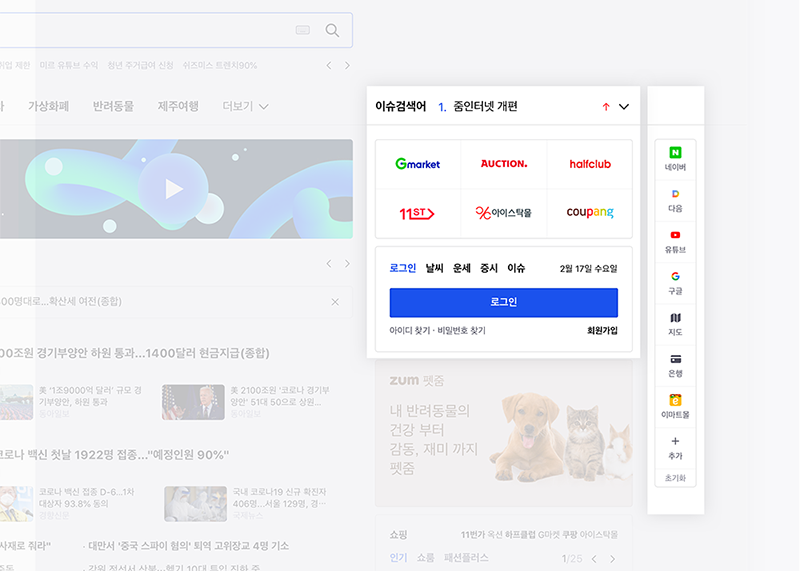The image size is (800, 571).
Task: Click the search magnifier icon
Action: (x=332, y=31)
